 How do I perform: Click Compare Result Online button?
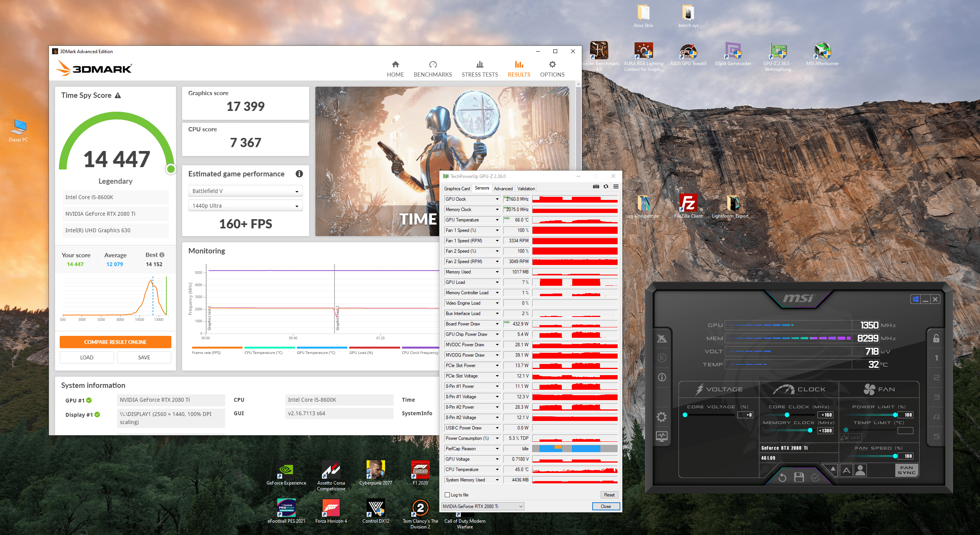[x=115, y=342]
